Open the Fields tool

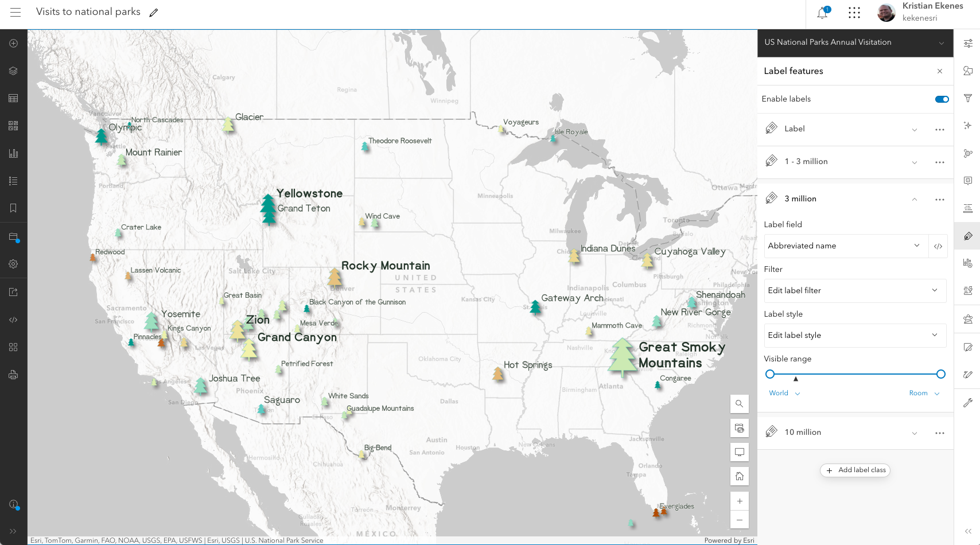(x=968, y=208)
